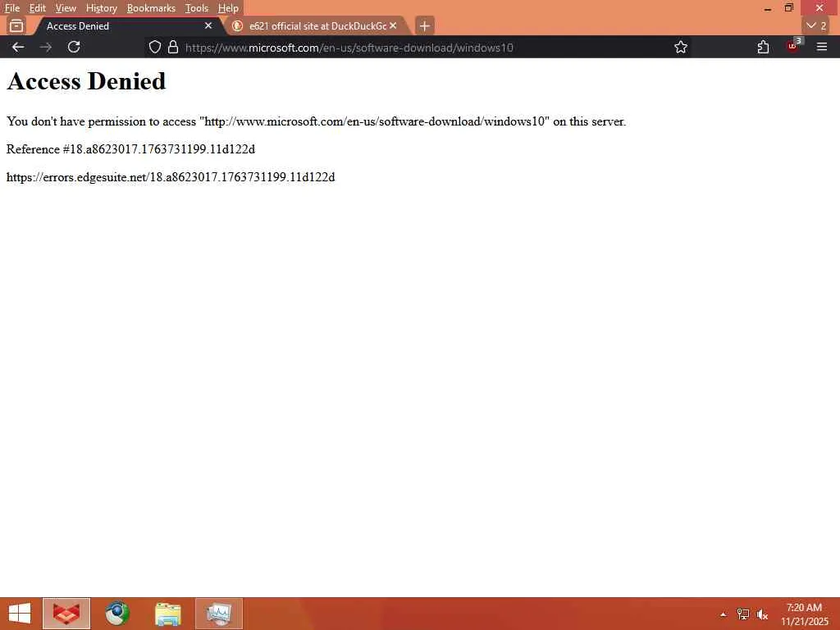Open the clock showing 7:20 AM
The height and width of the screenshot is (630, 840).
804,614
